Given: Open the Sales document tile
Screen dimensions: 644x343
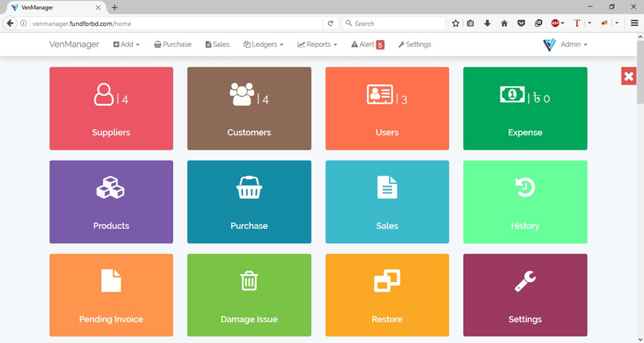Looking at the screenshot, I should 387,202.
